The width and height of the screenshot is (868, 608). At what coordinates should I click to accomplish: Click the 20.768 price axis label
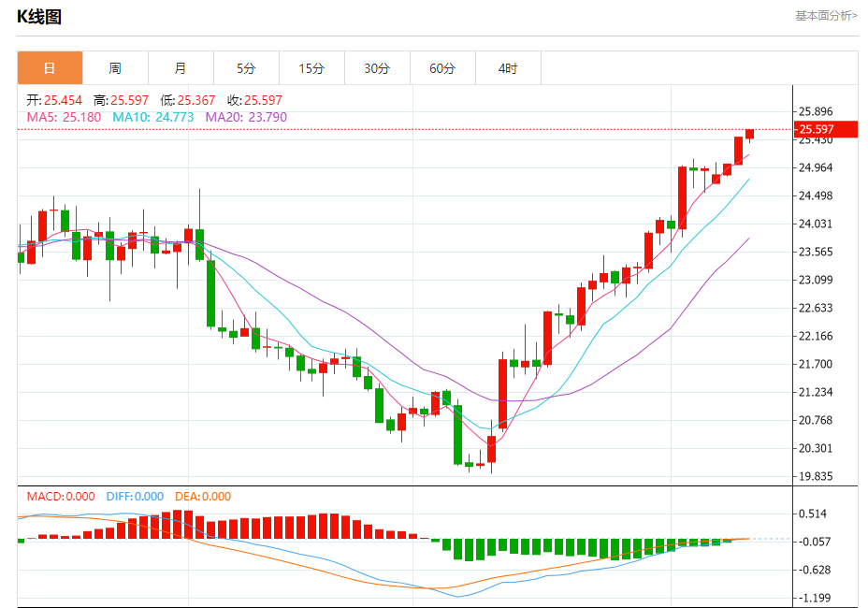pos(816,420)
